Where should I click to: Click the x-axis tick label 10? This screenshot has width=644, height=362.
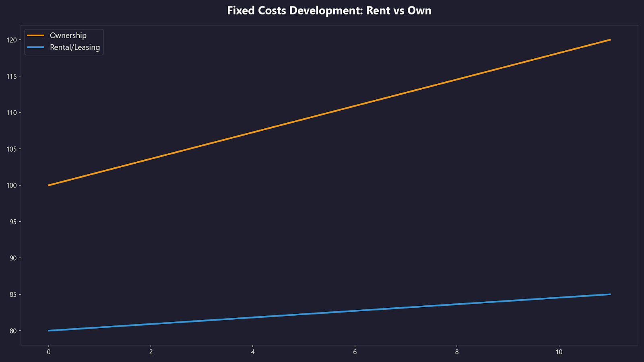coord(559,352)
